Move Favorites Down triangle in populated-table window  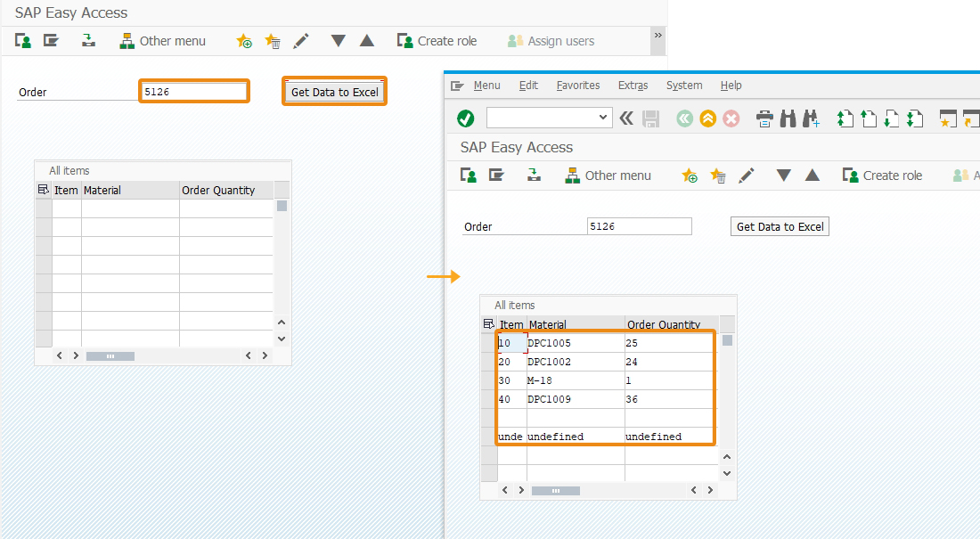784,176
